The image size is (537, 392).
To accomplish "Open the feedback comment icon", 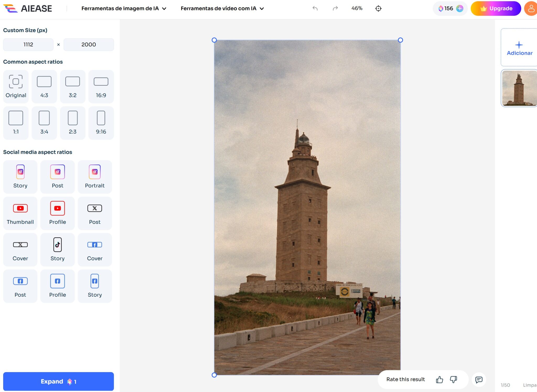I will [x=479, y=379].
